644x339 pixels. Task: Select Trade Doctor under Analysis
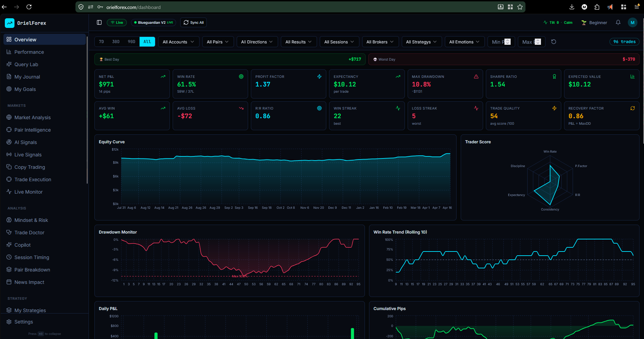[x=29, y=232]
